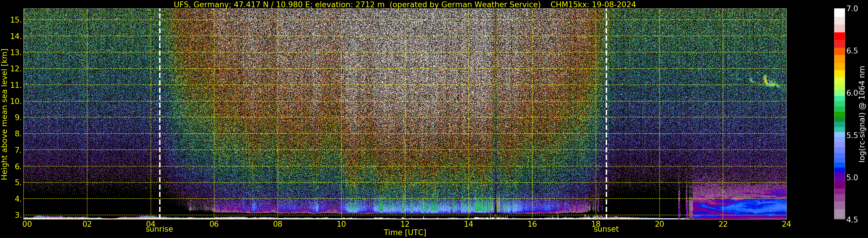Screen dimensions: 868x238
Task: Click the '14' time axis tick label
Action: tap(468, 224)
